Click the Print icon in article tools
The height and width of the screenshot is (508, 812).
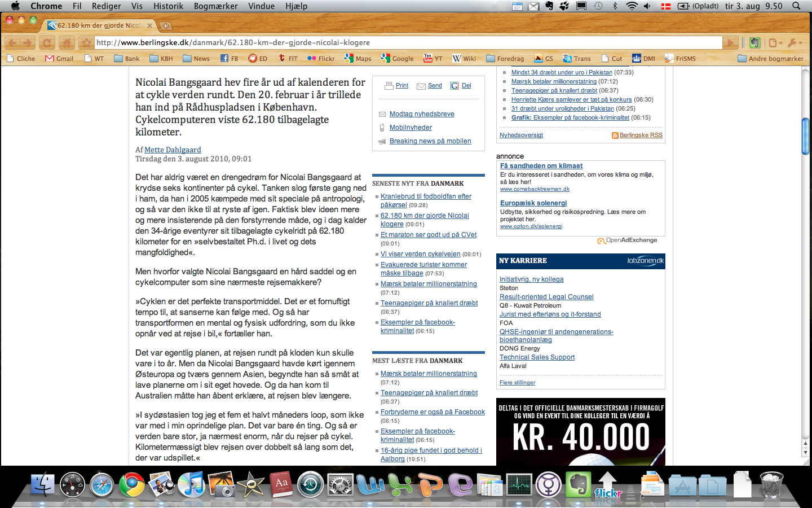389,86
